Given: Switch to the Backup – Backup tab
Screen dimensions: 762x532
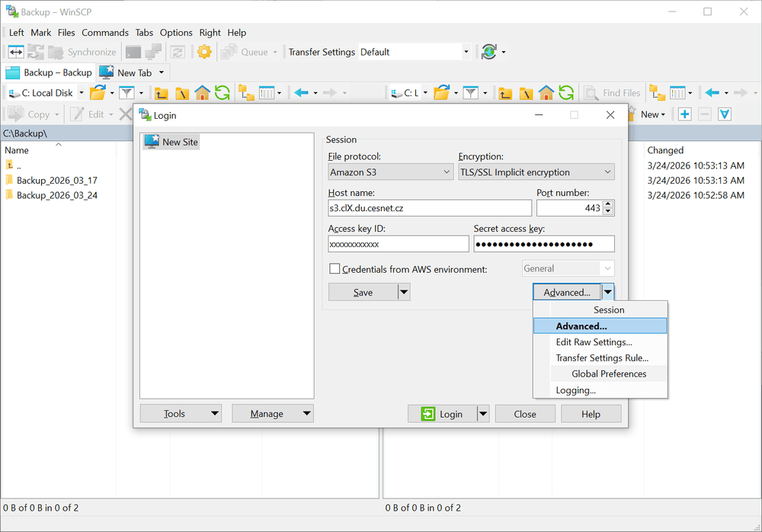Looking at the screenshot, I should click(49, 72).
